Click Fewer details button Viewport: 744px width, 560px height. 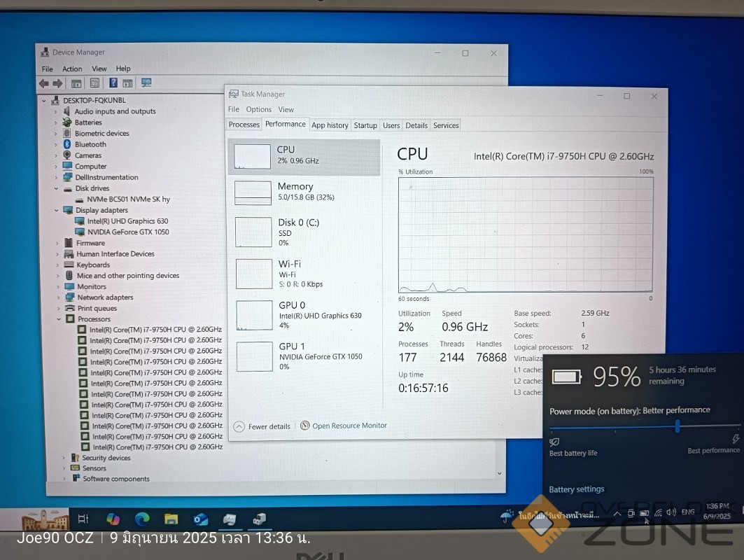262,426
